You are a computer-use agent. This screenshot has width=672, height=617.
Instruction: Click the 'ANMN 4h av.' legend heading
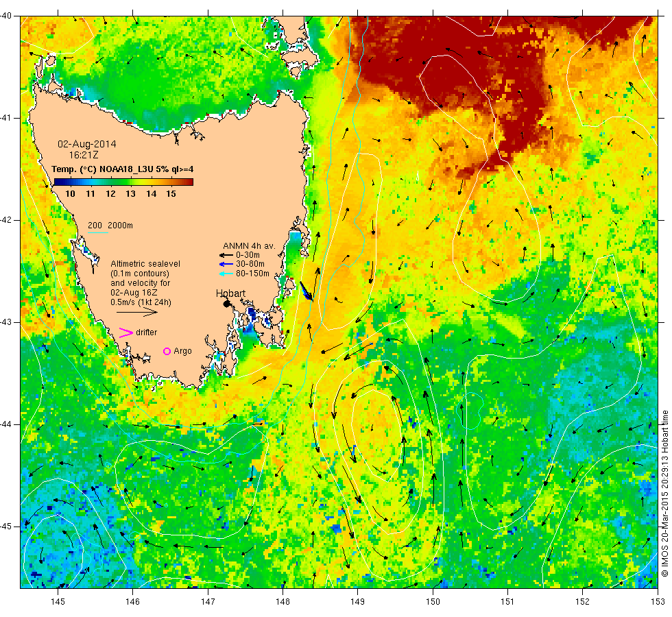(x=249, y=246)
